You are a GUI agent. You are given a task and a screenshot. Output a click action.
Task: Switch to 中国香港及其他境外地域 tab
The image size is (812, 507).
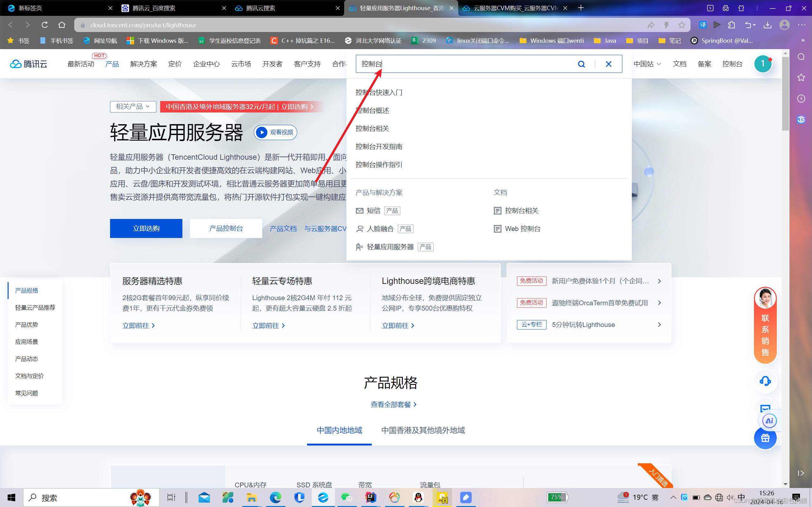pos(423,430)
